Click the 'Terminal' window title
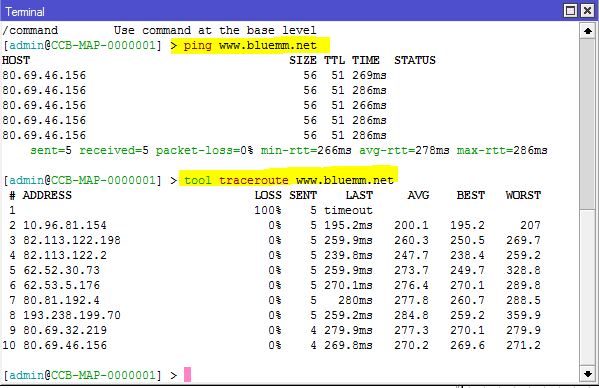This screenshot has height=388, width=599. 25,12
